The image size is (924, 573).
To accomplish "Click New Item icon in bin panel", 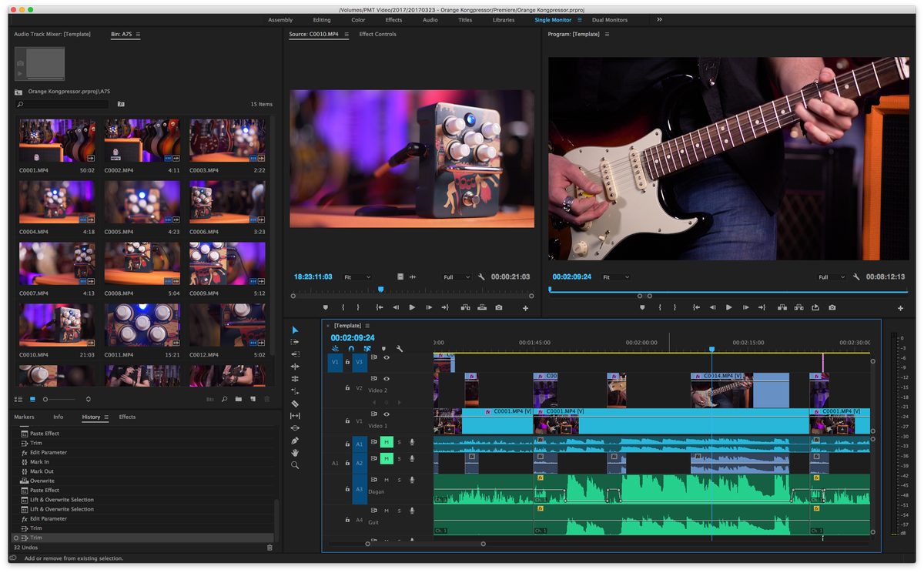I will (253, 399).
